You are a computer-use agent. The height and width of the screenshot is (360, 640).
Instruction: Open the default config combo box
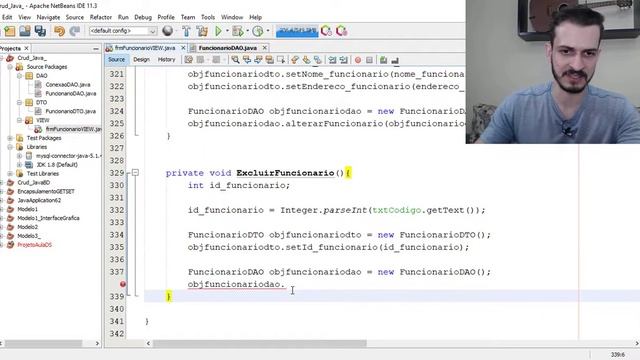123,31
